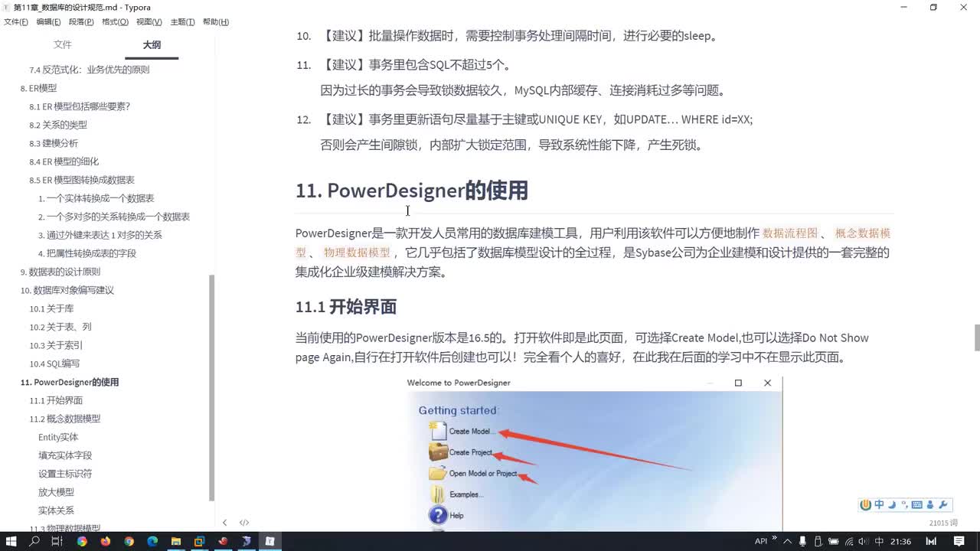Select outline entry 8.2 关系的类型

pos(58,125)
